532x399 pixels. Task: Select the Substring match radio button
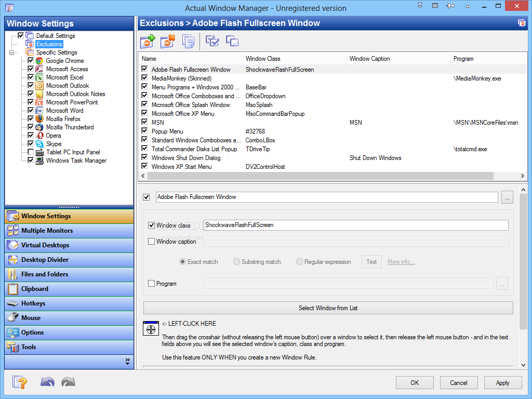point(236,262)
